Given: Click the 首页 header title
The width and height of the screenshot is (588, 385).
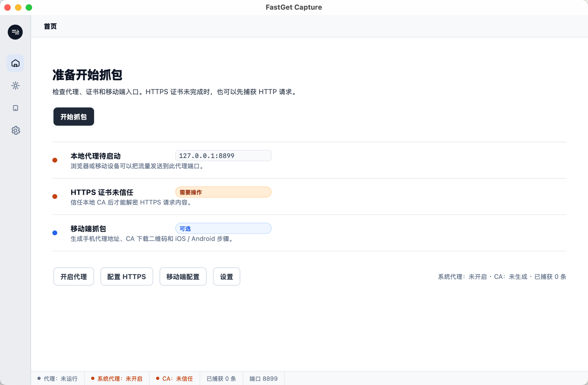Looking at the screenshot, I should (x=50, y=26).
